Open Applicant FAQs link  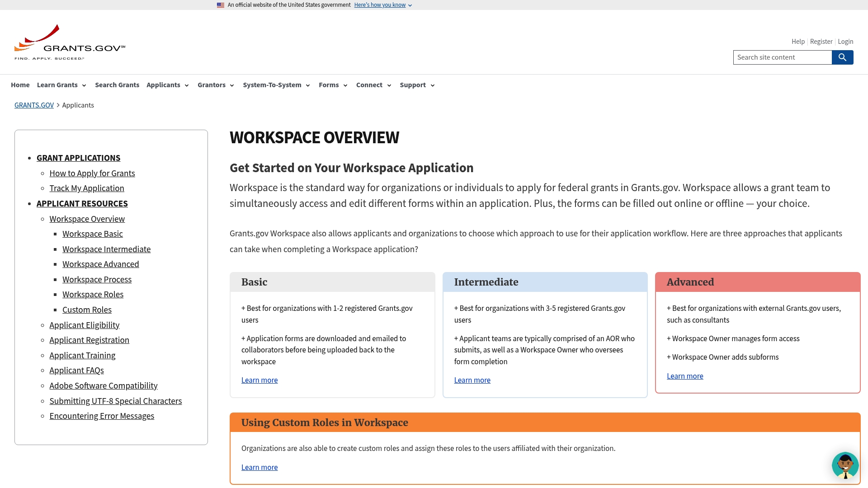(77, 371)
